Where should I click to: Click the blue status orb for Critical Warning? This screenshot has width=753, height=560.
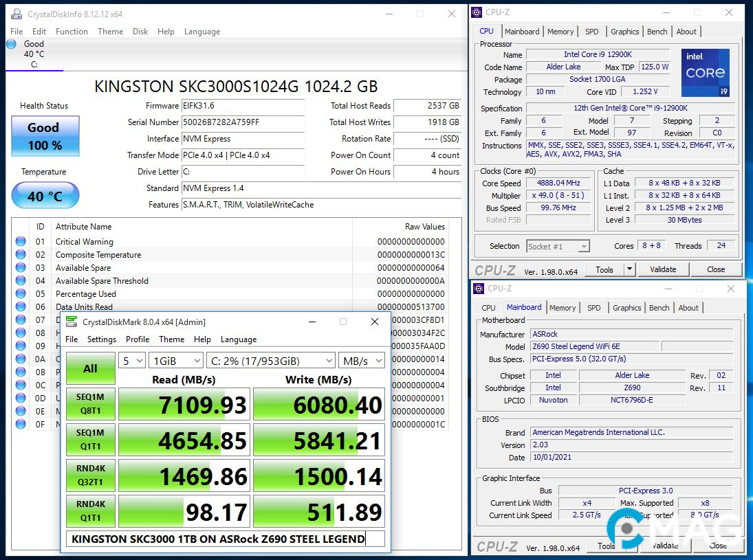(x=21, y=241)
